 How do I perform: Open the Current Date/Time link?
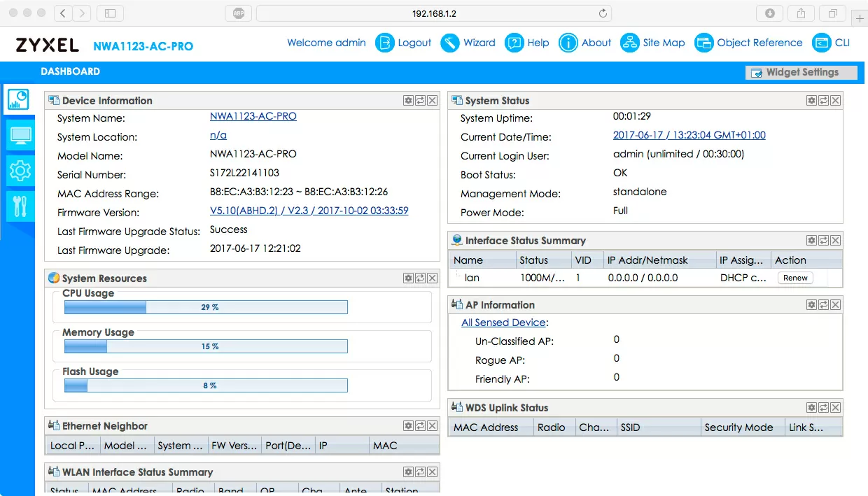(x=689, y=135)
